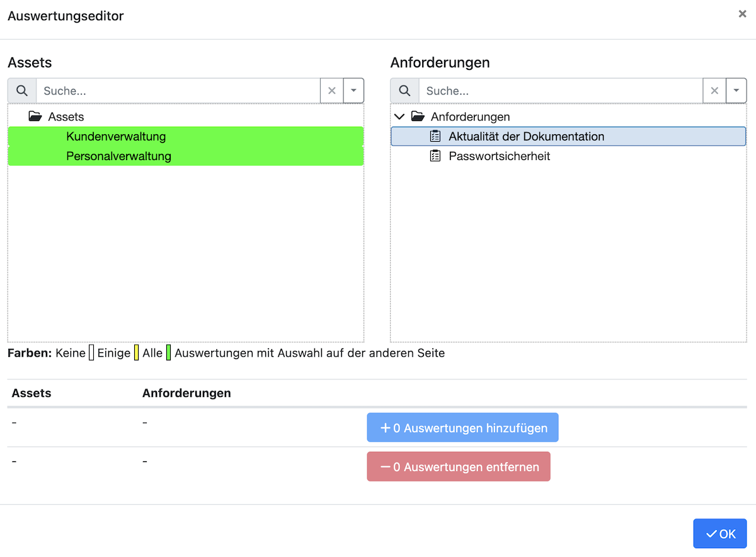Click the magnifier icon in Anforderungen search
Viewport: 756px width, 557px height.
[404, 90]
